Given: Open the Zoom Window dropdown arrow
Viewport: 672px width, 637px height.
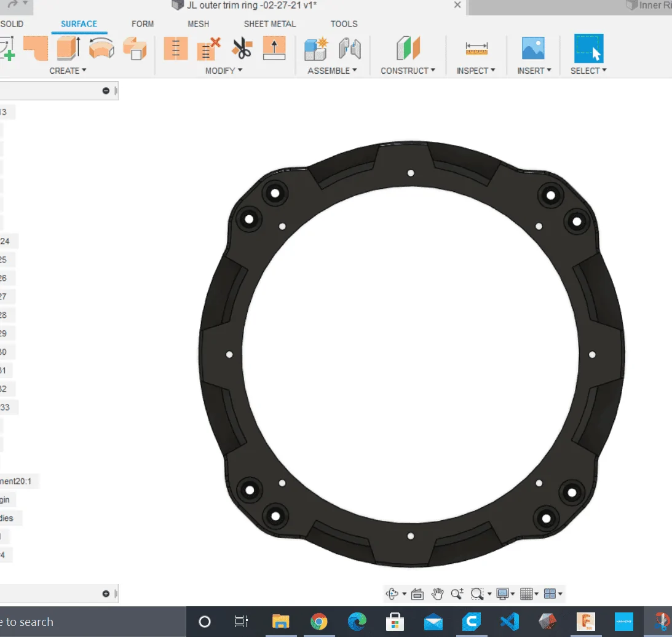Looking at the screenshot, I should pos(489,594).
